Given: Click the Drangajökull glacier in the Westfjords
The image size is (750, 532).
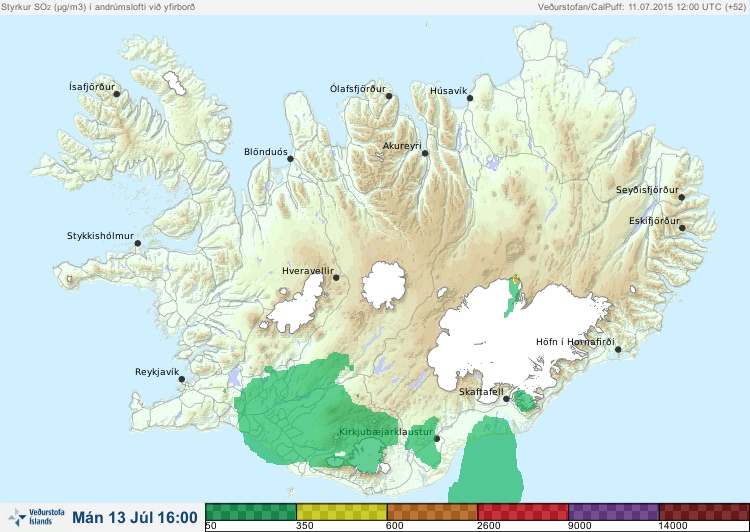Looking at the screenshot, I should pos(174,83).
